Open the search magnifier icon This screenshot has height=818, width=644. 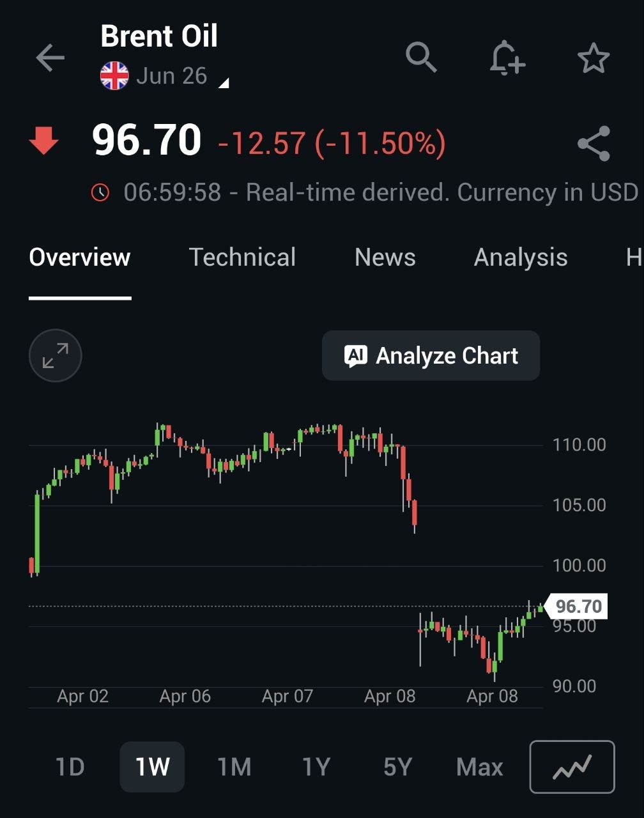point(421,58)
